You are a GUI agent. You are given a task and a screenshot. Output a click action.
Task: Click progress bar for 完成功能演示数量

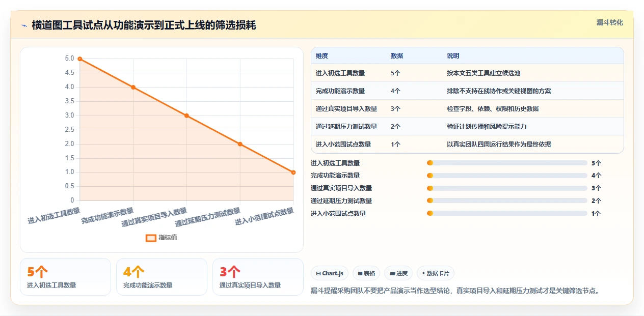pos(507,176)
